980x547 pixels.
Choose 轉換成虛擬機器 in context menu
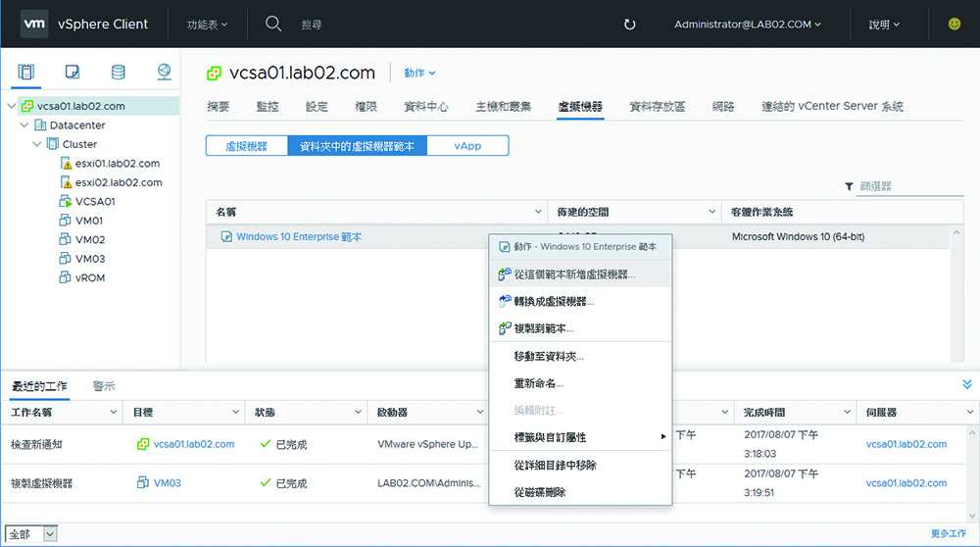(580, 301)
